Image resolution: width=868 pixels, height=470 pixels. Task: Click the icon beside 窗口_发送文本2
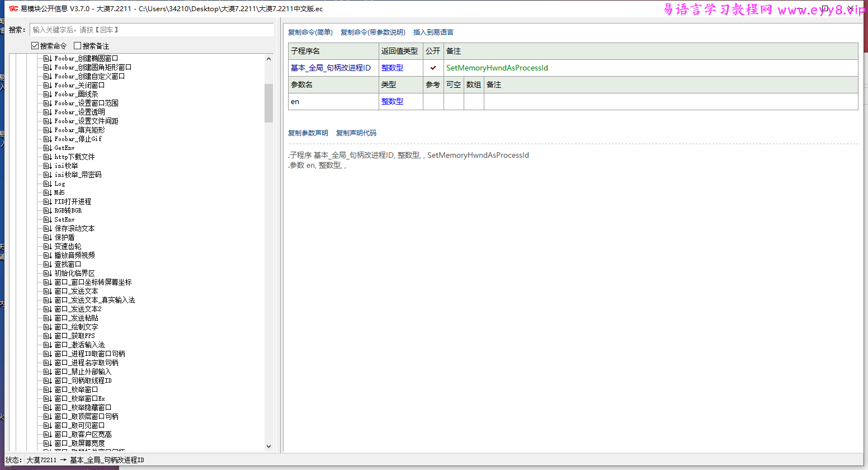(48, 309)
